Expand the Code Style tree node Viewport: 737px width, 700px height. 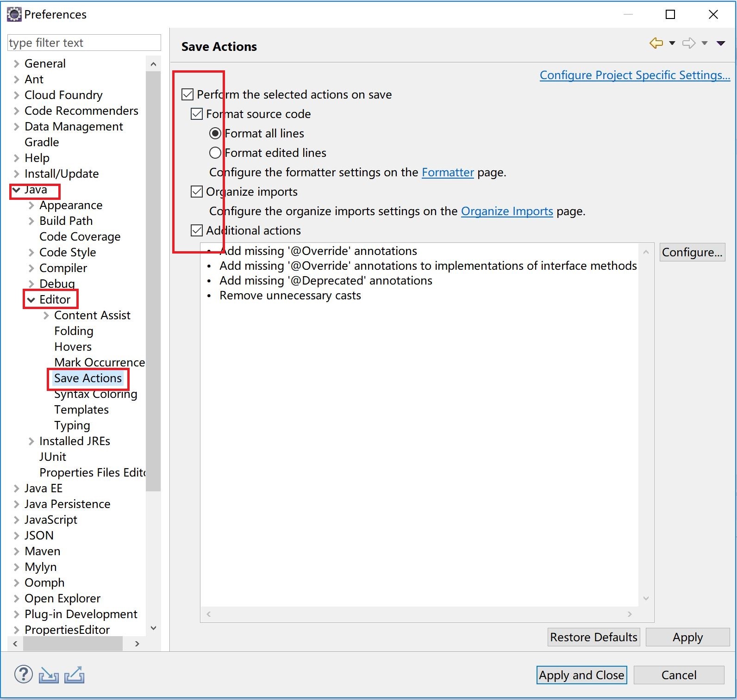tap(31, 253)
